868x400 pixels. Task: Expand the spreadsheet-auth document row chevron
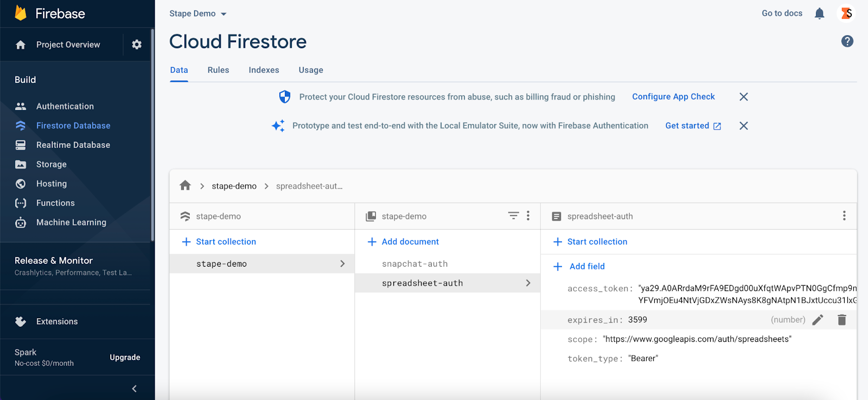click(x=528, y=283)
